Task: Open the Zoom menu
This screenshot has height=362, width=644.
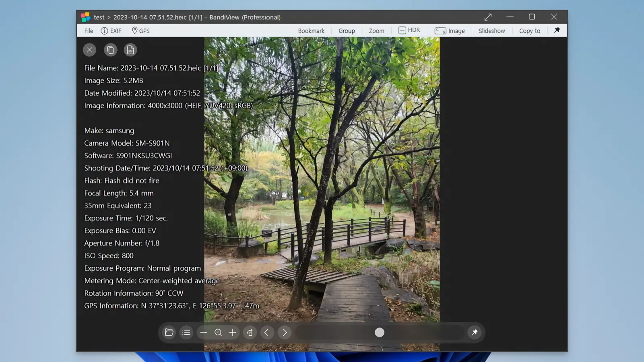Action: (x=376, y=31)
